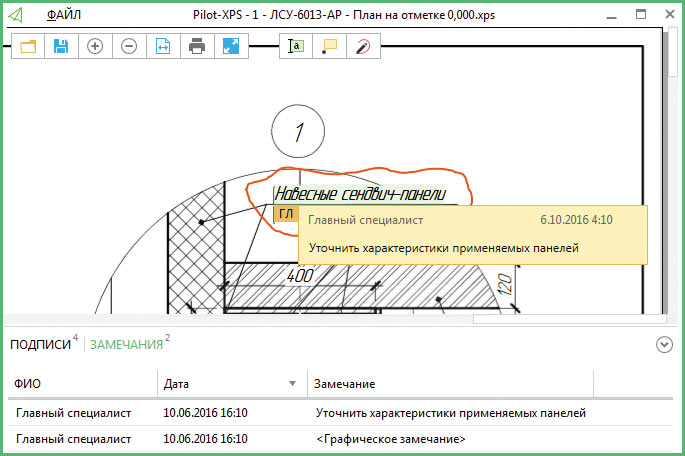
Task: Open file using the folder icon
Action: [x=28, y=46]
